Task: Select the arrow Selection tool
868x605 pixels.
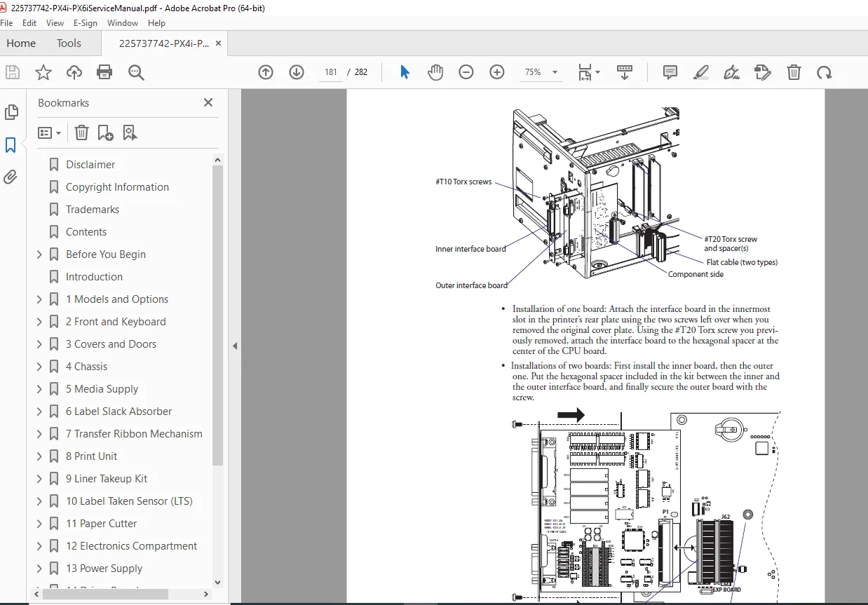Action: tap(405, 72)
